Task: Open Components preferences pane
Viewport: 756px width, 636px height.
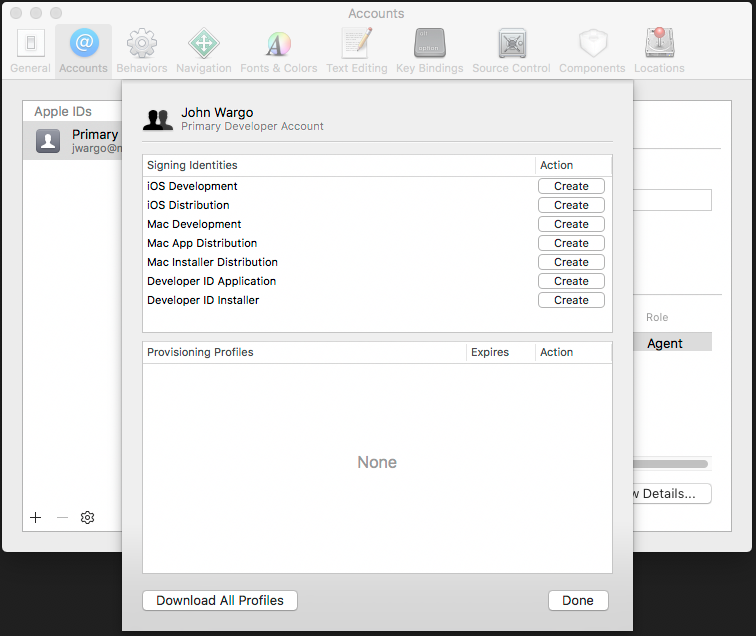Action: click(592, 51)
